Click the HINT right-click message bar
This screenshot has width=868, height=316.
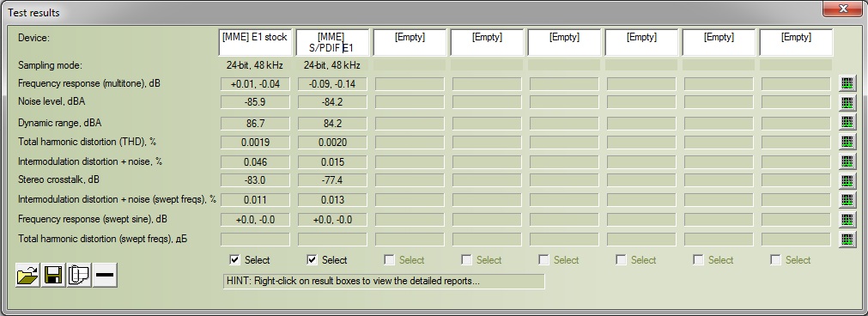click(384, 281)
